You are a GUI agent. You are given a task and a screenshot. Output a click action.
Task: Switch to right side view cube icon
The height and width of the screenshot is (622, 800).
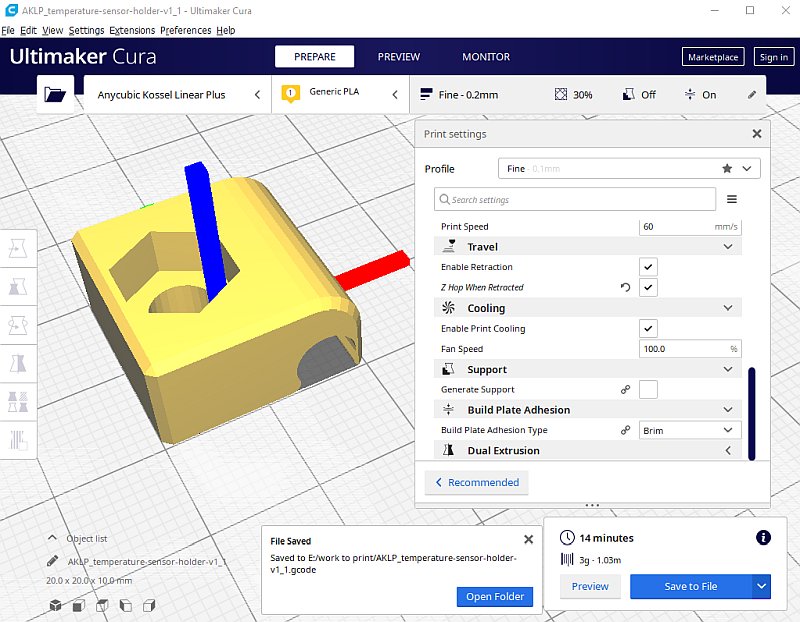(149, 606)
